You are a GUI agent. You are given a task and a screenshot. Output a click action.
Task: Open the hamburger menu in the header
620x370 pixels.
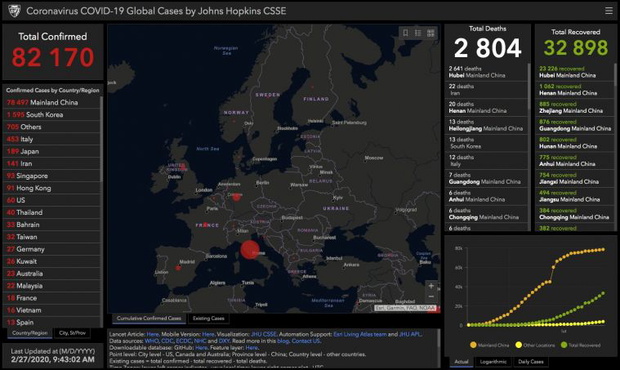pos(609,11)
